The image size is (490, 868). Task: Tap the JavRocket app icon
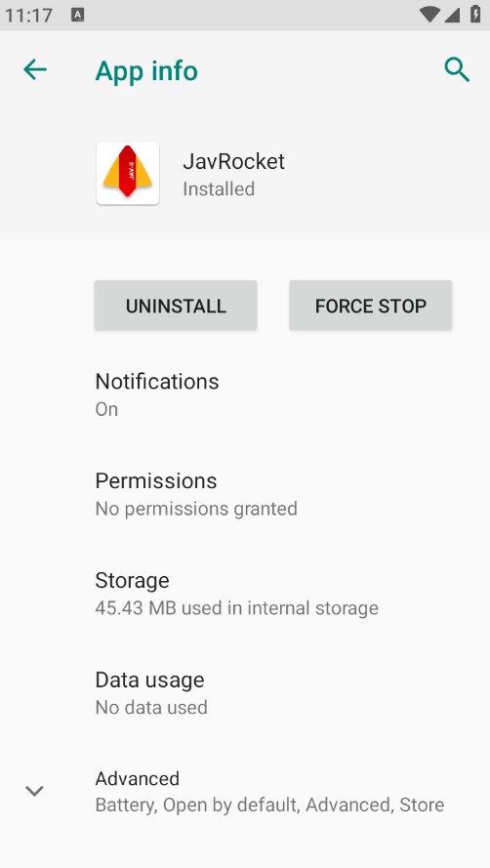(x=128, y=173)
